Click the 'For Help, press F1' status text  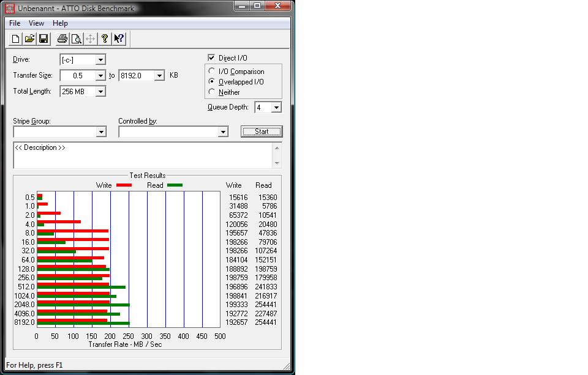pyautogui.click(x=34, y=365)
